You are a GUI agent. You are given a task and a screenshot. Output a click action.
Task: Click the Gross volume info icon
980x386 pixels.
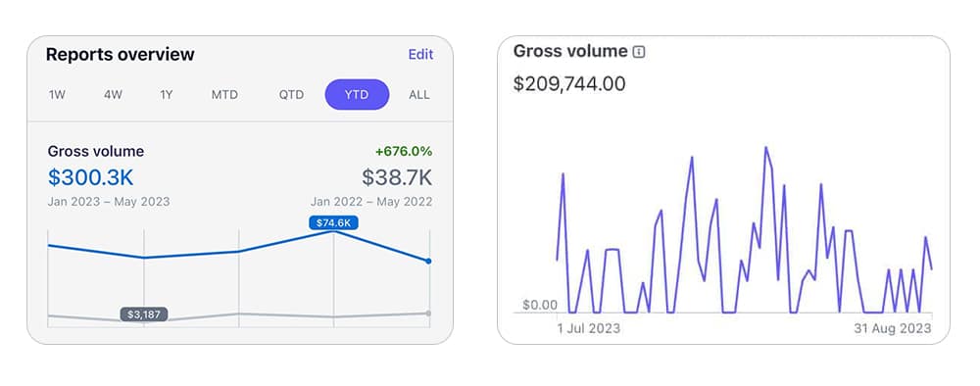(x=639, y=53)
